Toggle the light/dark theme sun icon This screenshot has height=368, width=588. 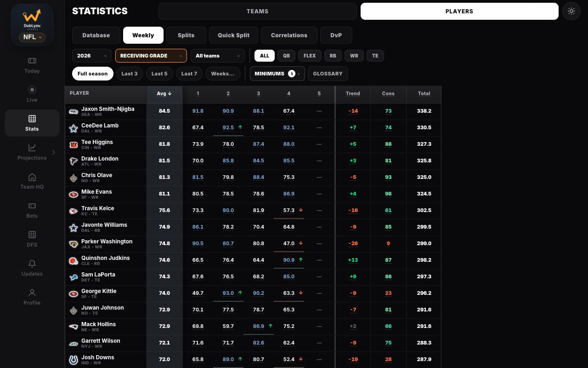click(571, 11)
